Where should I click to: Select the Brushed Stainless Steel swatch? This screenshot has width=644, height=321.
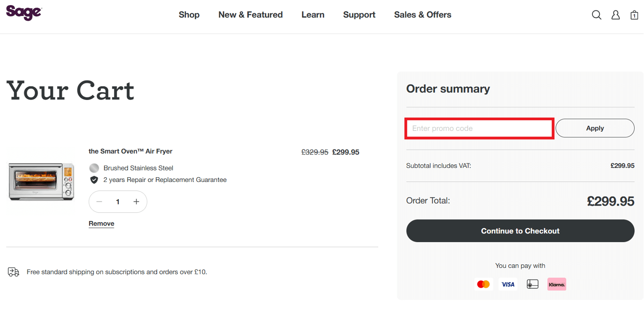tap(94, 168)
